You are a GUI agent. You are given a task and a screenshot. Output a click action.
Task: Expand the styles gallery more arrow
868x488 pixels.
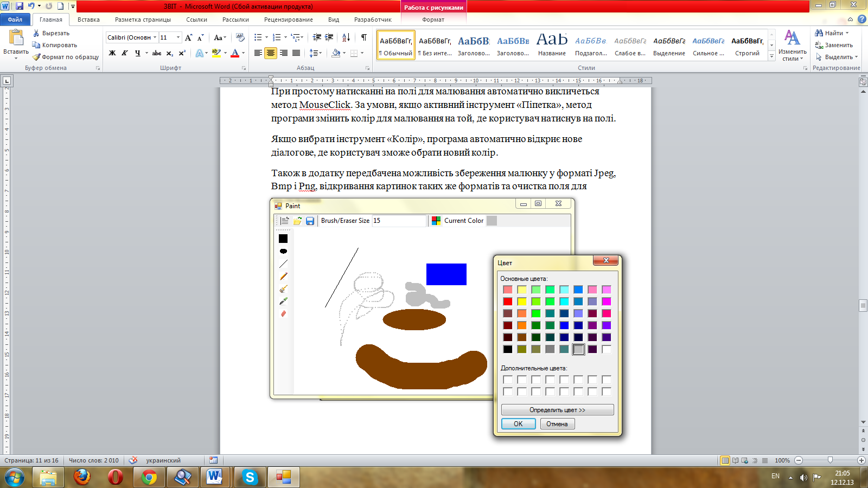pyautogui.click(x=772, y=56)
